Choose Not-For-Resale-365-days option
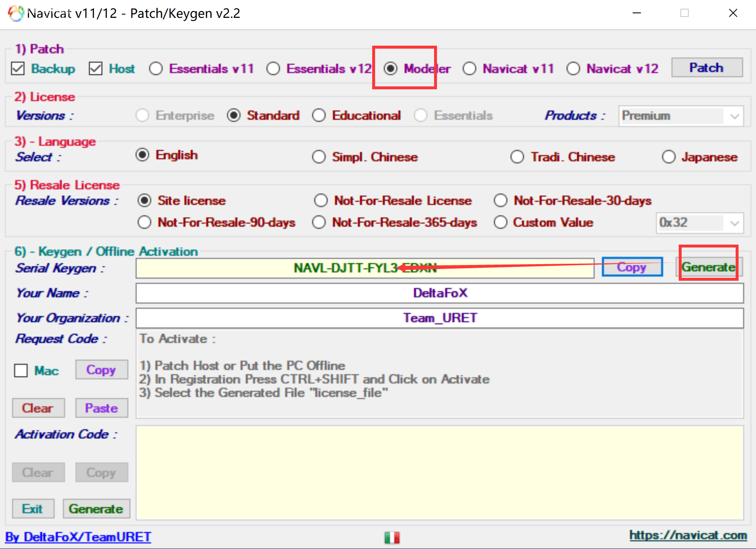756x549 pixels. 319,222
